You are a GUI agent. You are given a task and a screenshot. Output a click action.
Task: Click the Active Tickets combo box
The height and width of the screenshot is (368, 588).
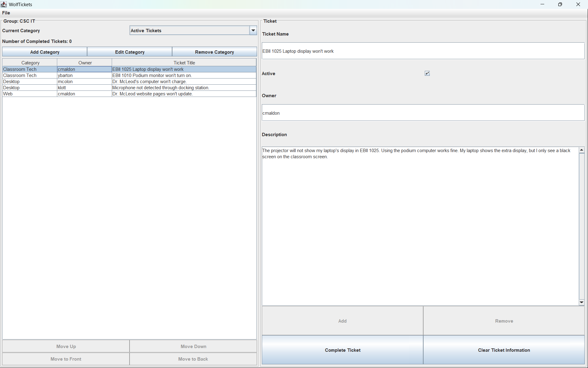pos(190,30)
